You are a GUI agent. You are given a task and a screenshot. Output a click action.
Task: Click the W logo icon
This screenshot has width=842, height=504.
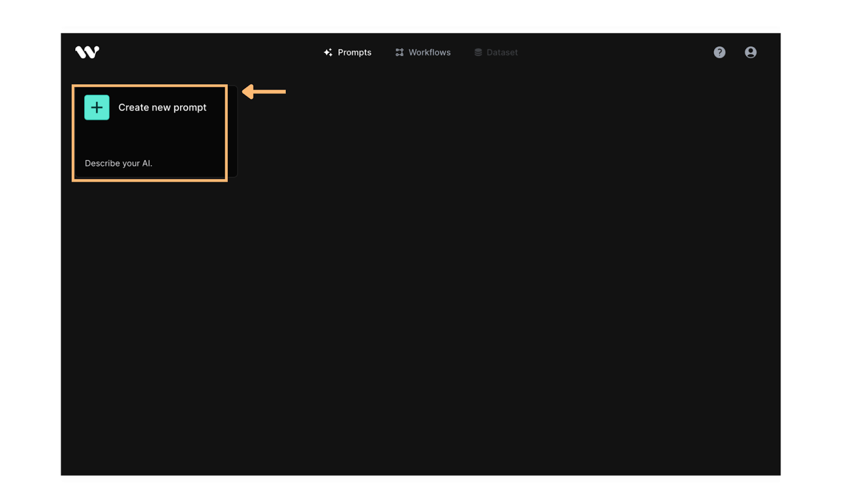pyautogui.click(x=87, y=52)
